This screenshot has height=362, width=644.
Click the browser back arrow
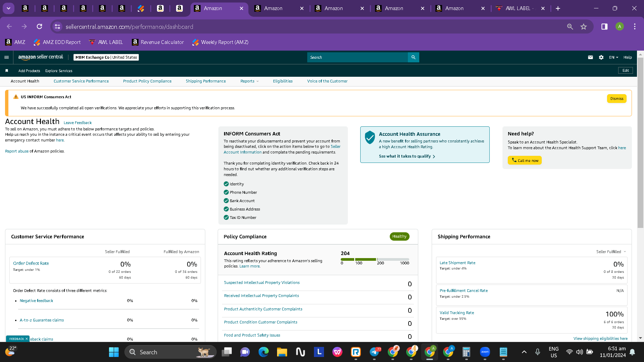point(9,26)
